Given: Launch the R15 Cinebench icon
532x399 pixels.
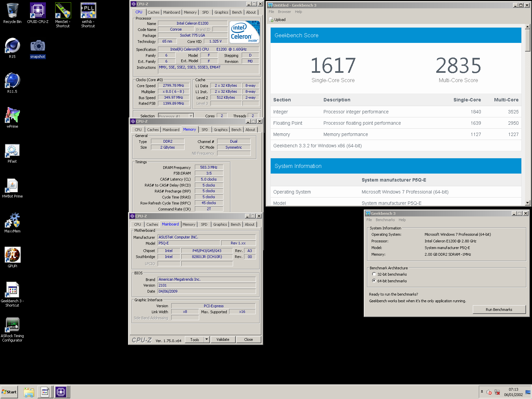Looking at the screenshot, I should (x=12, y=48).
